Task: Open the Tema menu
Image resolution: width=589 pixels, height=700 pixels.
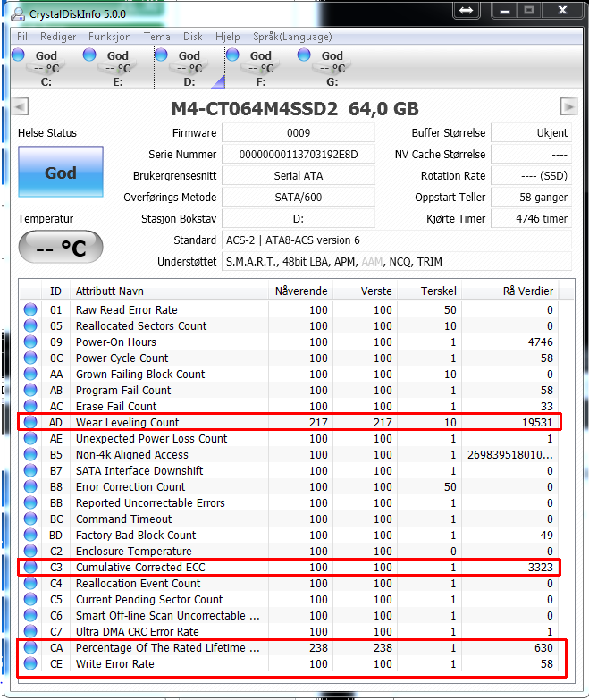Action: [157, 37]
